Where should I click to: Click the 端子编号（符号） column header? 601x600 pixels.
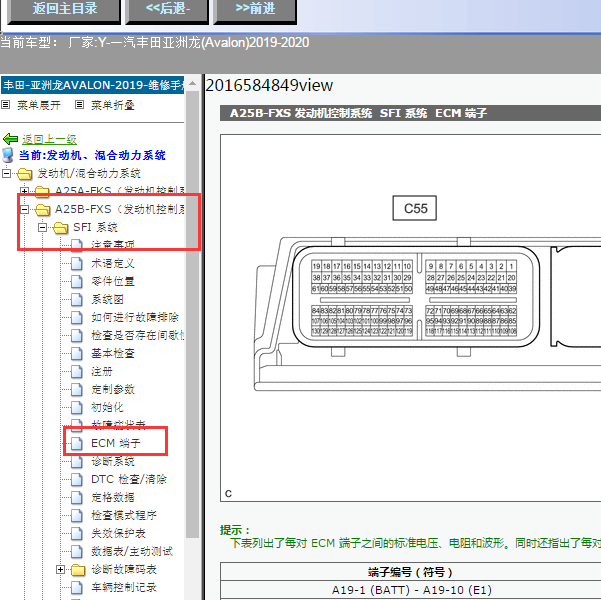click(x=411, y=572)
